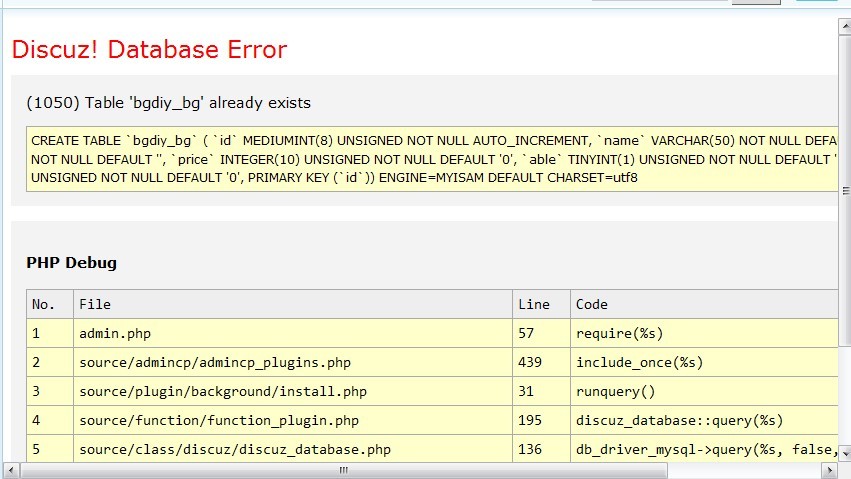Click the 'Discuz! Database Error' heading
Image resolution: width=851 pixels, height=479 pixels.
pyautogui.click(x=149, y=49)
